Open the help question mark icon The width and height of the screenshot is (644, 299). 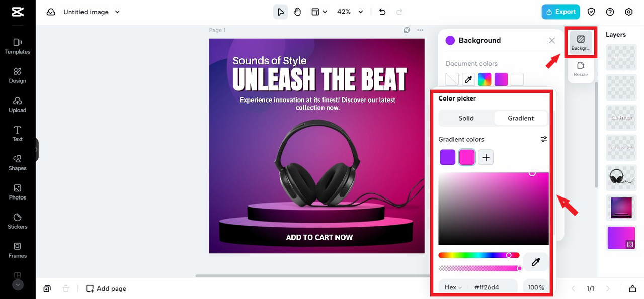[x=610, y=12]
